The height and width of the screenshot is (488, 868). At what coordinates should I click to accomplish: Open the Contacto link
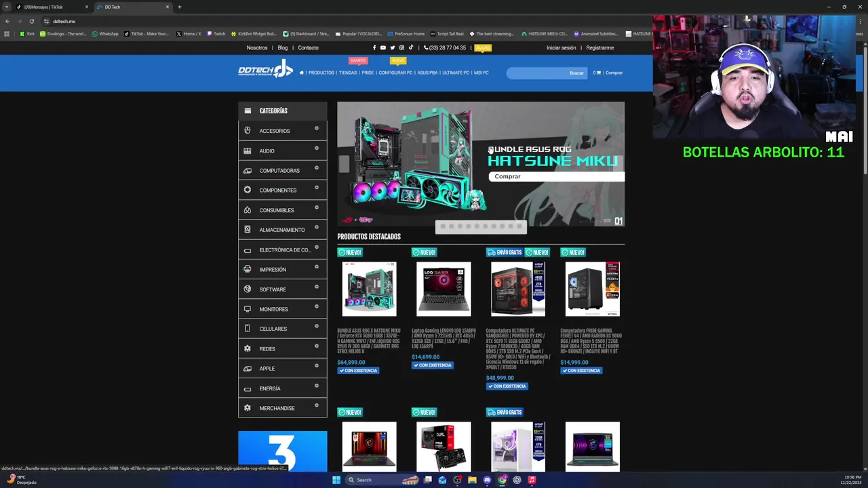[x=308, y=48]
